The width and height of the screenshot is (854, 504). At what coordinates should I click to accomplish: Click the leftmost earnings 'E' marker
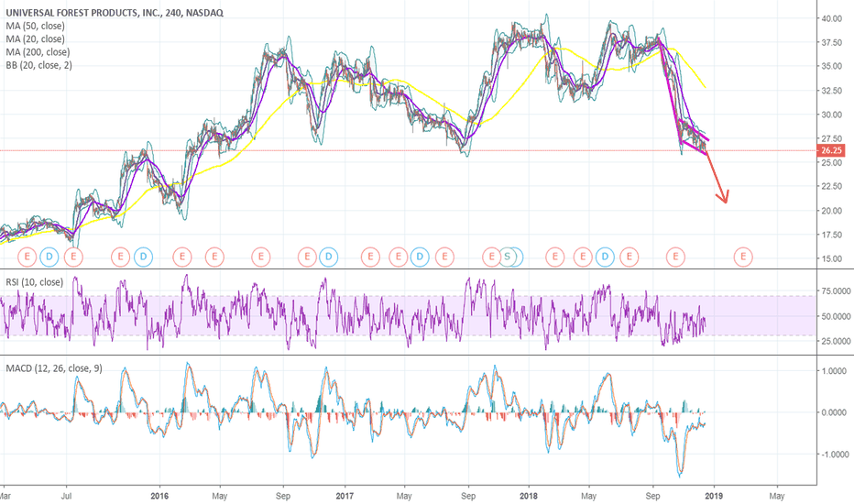(x=27, y=256)
